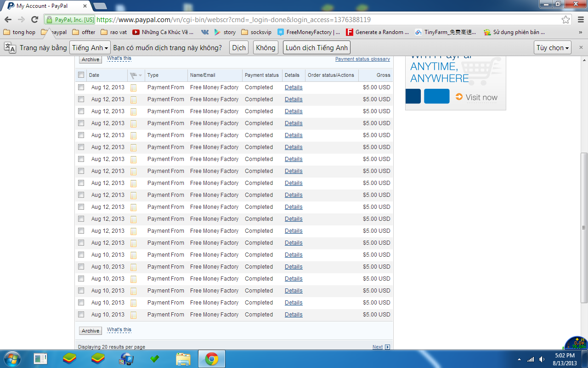This screenshot has width=588, height=368.
Task: Open the rao vat bookmark folder
Action: pos(113,32)
